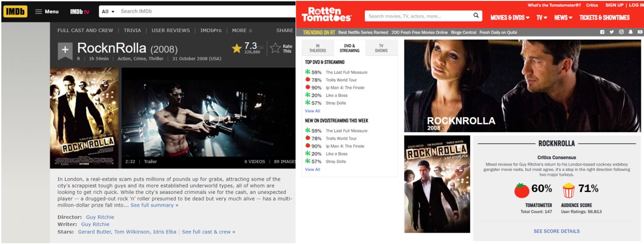Click the RocknRolla poster on IMDb
The image size is (644, 244).
(84, 118)
